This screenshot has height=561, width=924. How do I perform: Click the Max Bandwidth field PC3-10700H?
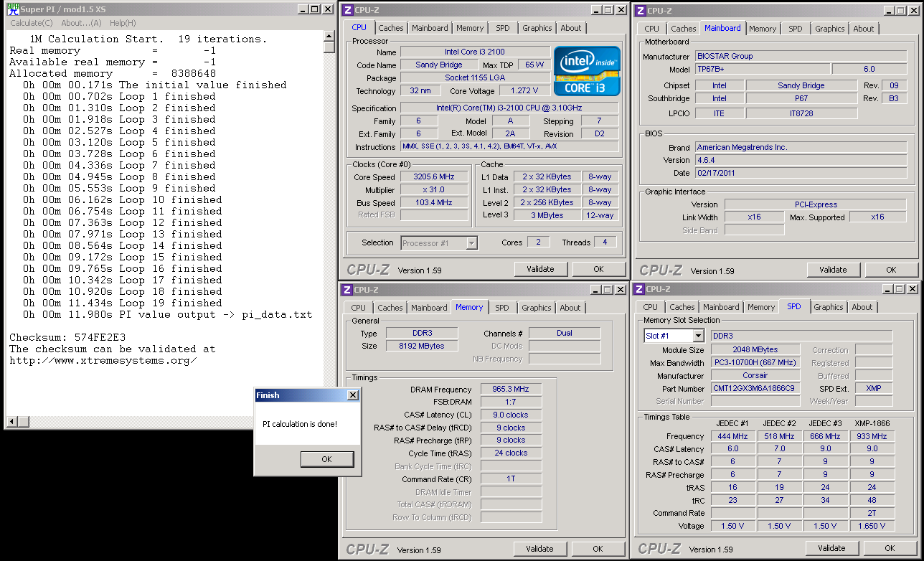[755, 363]
